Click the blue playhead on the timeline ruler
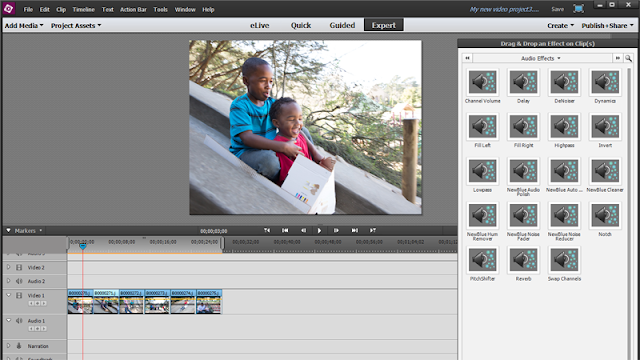This screenshot has width=640, height=360. [83, 246]
